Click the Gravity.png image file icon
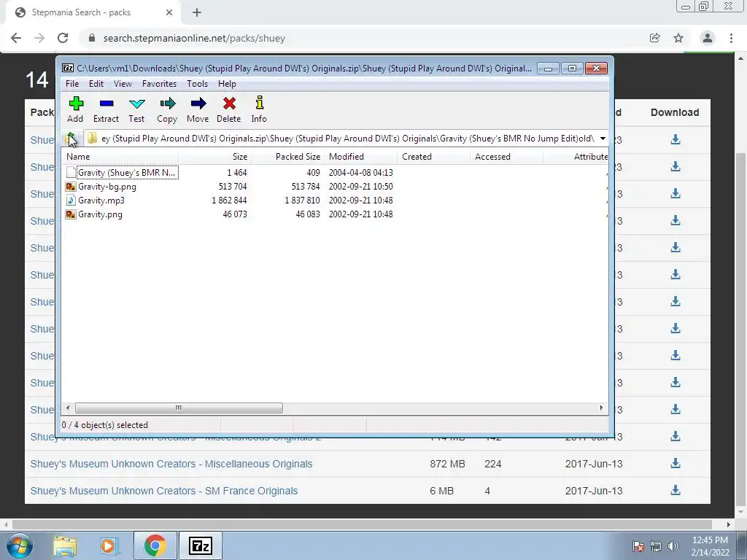This screenshot has width=747, height=560. pyautogui.click(x=71, y=214)
